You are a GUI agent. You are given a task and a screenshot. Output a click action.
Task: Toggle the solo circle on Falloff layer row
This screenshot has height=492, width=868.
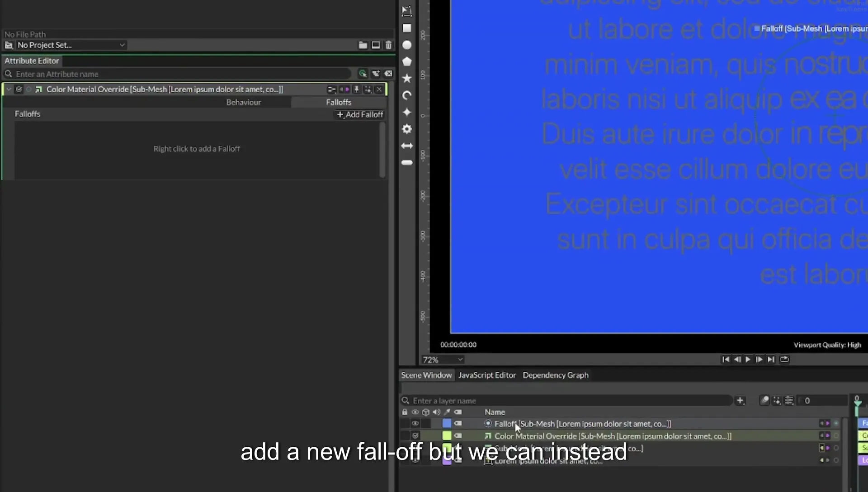(x=836, y=424)
